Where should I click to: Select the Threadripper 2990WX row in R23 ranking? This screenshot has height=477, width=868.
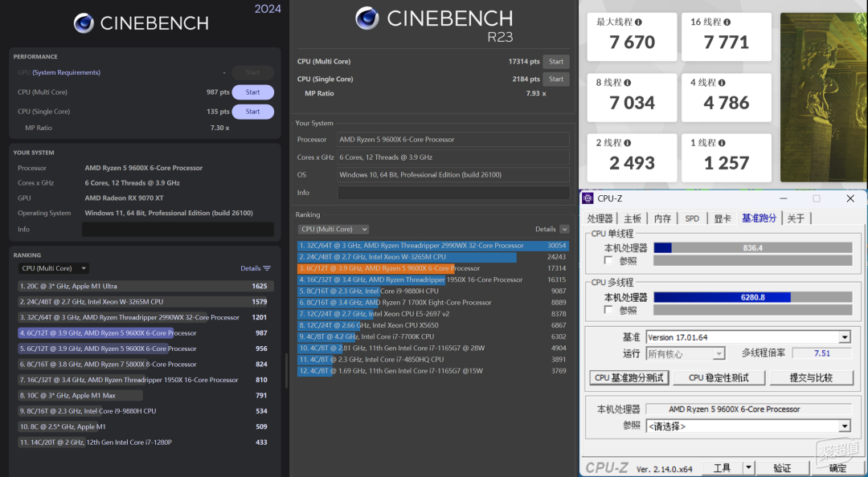433,246
